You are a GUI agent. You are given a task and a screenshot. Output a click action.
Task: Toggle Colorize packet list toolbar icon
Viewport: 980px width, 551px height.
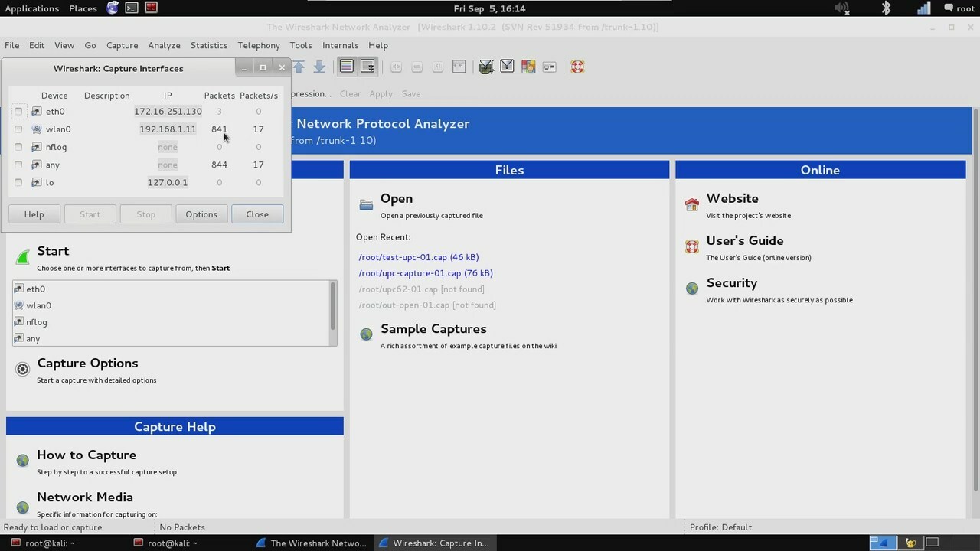click(x=347, y=67)
